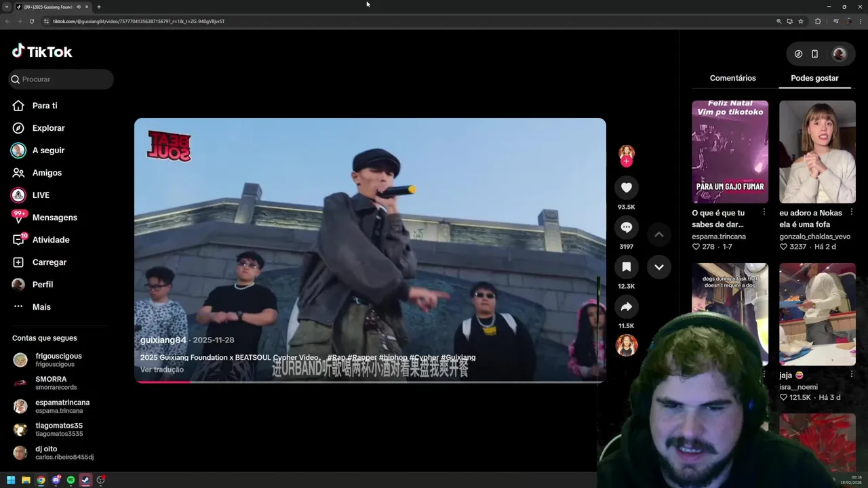Open the Nokas video thumbnail
This screenshot has height=488, width=868.
(817, 152)
